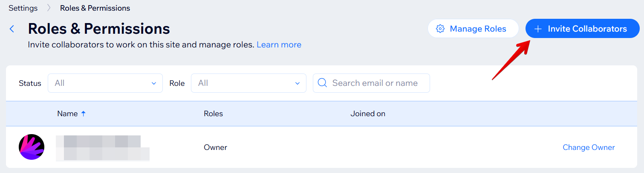Click the Roles column header
Screen dimensions: 644x173
coord(214,114)
